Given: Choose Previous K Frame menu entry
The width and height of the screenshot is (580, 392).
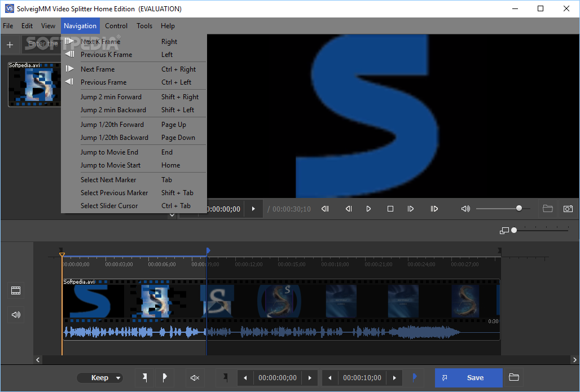Looking at the screenshot, I should point(134,55).
